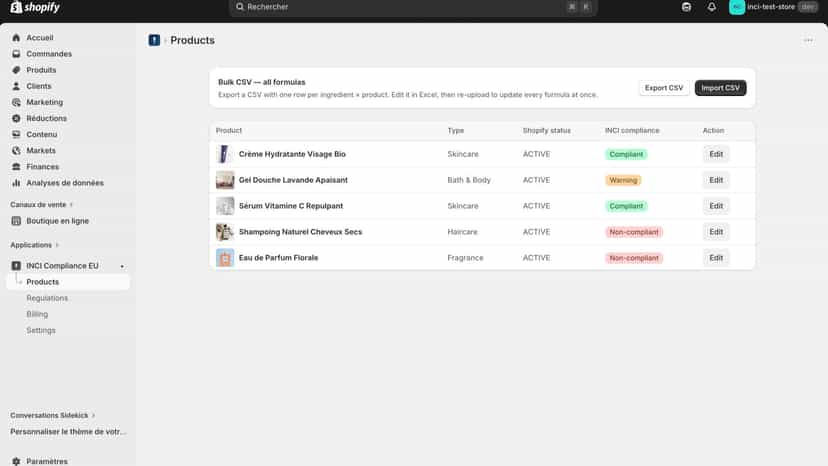Screen dimensions: 828x466
Task: Click the Type column header
Action: [x=456, y=131]
